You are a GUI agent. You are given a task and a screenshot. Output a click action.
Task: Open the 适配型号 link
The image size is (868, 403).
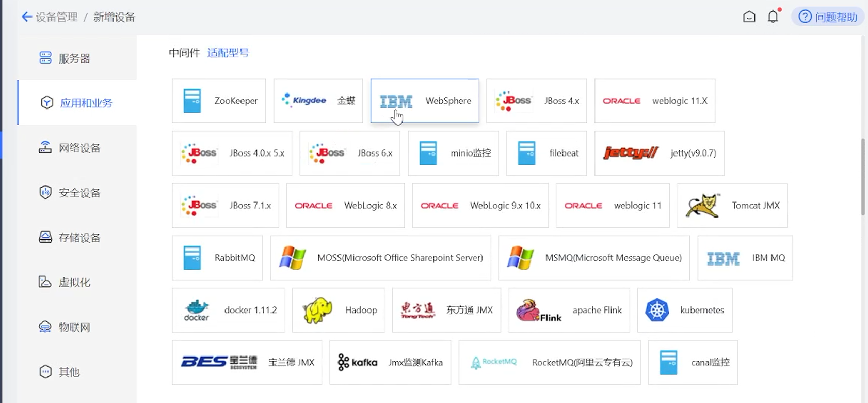pos(228,53)
